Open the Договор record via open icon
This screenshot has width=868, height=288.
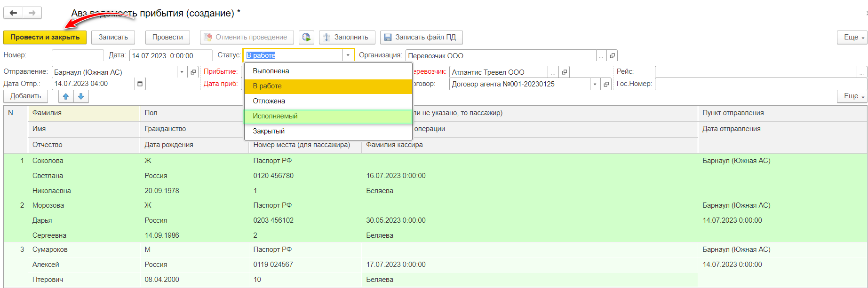point(606,84)
